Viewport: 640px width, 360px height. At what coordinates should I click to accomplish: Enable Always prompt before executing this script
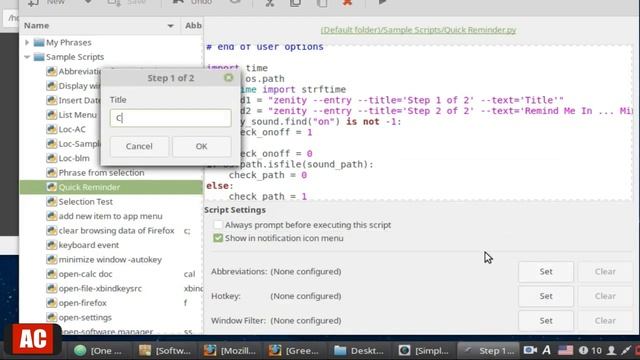point(218,225)
